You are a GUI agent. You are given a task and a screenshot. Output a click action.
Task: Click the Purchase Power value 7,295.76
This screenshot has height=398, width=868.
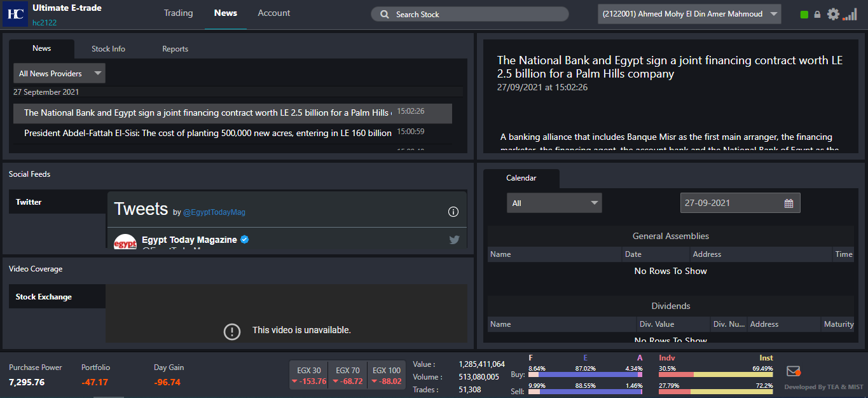point(27,382)
